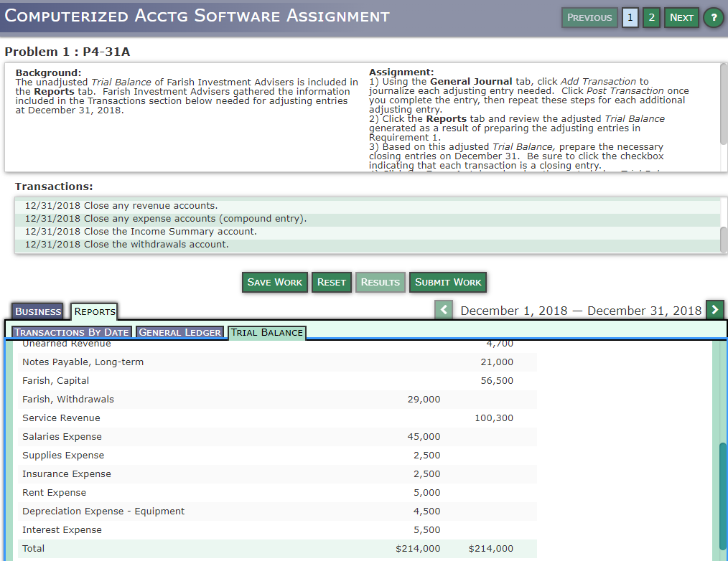The image size is (728, 561).
Task: Click the Supplies Expense account row
Action: (277, 456)
